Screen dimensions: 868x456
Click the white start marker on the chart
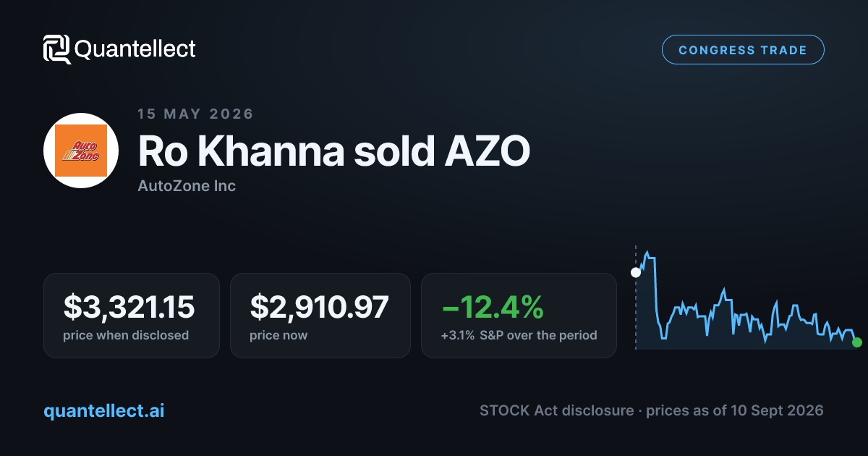coord(636,273)
